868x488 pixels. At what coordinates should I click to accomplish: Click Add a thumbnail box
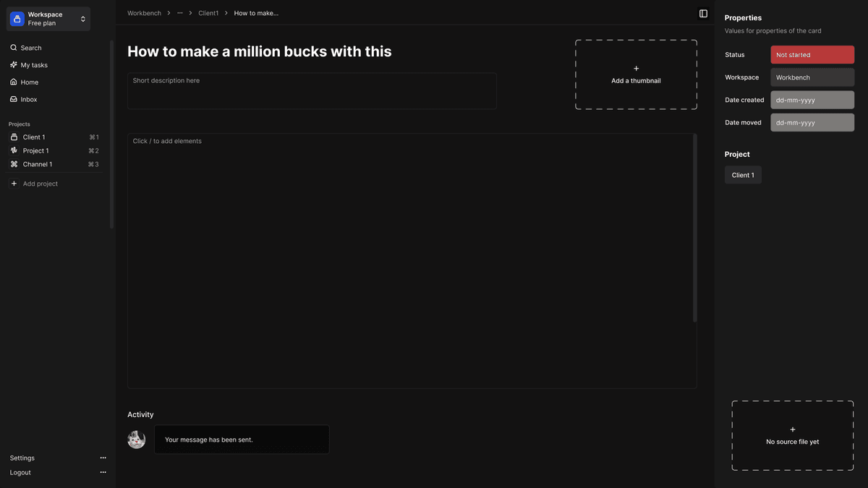click(636, 74)
